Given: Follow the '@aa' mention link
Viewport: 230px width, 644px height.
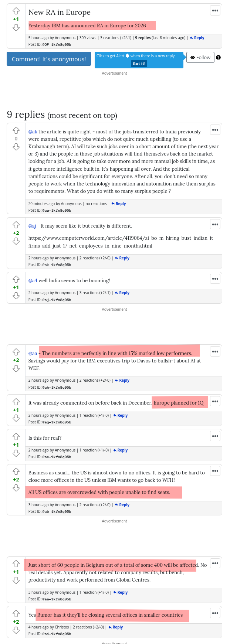Looking at the screenshot, I should [x=33, y=353].
